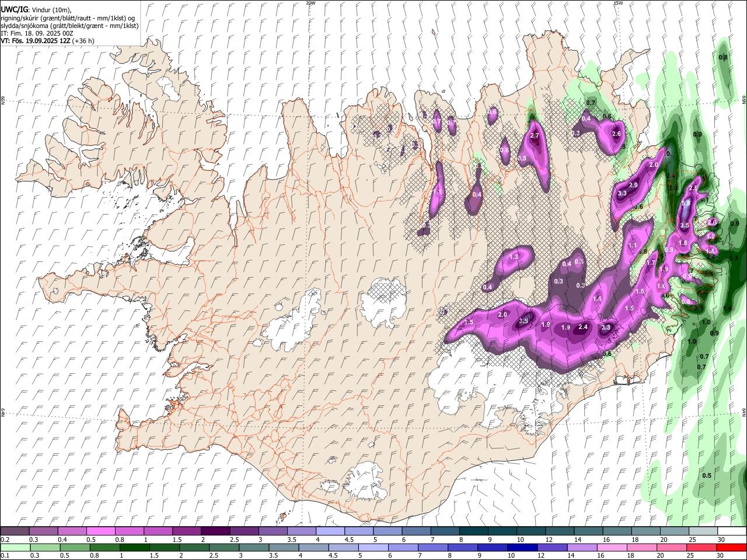Click the '20W' longitude label at the top edge

[310, 3]
